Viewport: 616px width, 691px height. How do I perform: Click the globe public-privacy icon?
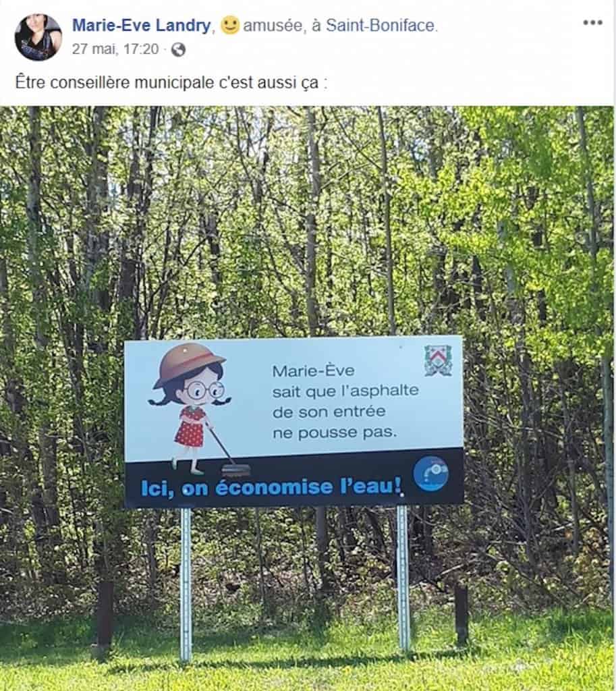[x=178, y=49]
